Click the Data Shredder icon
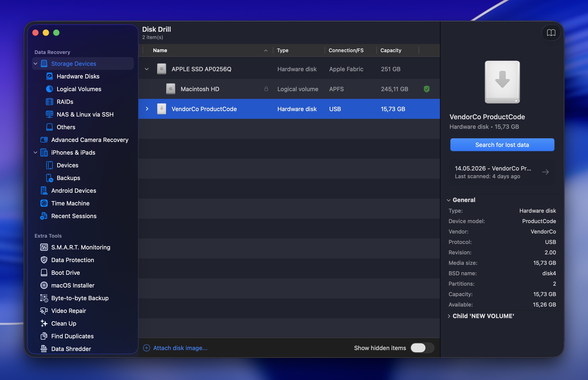The width and height of the screenshot is (588, 380). (44, 349)
